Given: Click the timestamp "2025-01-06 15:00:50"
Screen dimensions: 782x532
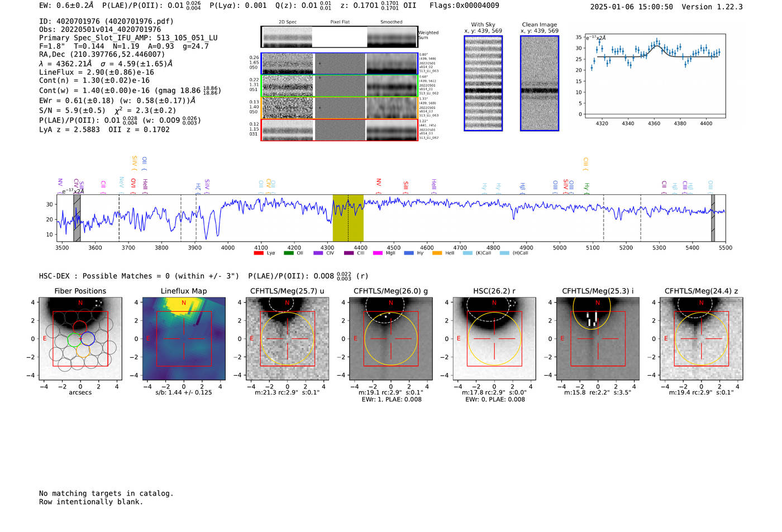Looking at the screenshot, I should [632, 7].
